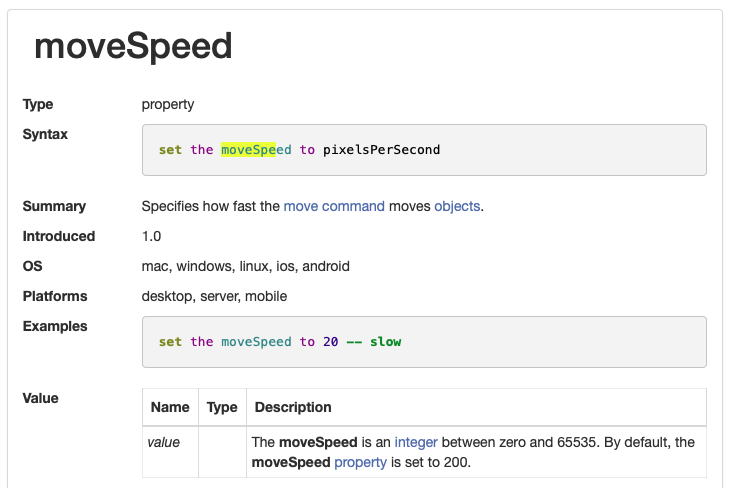Click the "-- slow" comment in the example
The image size is (734, 488).
374,341
